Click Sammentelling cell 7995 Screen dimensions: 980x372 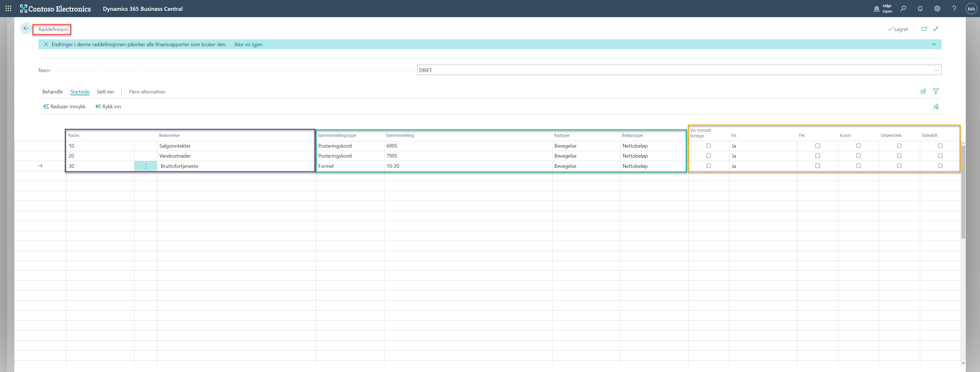(x=468, y=156)
